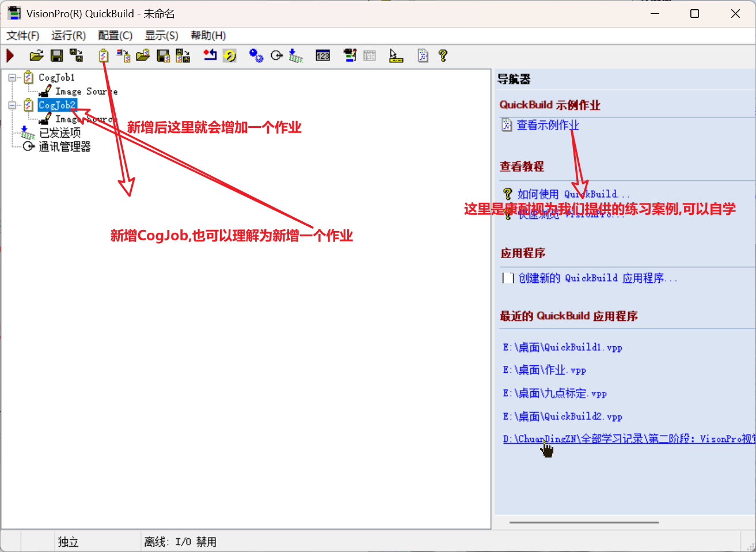Click the clipboard icon next to CogJob2
This screenshot has width=756, height=552.
pyautogui.click(x=28, y=105)
